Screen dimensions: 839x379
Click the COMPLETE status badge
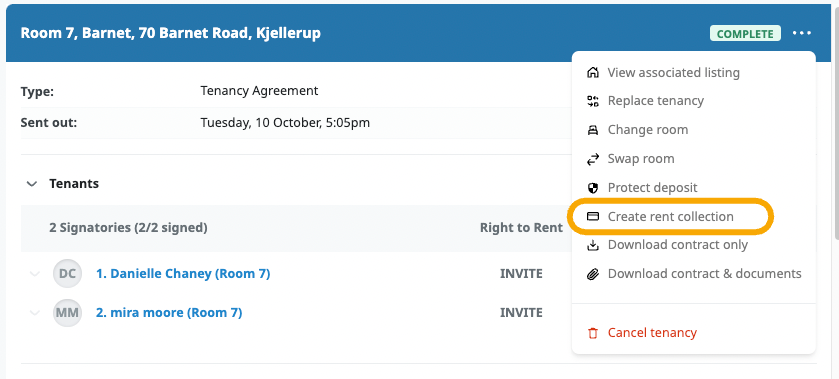(745, 34)
